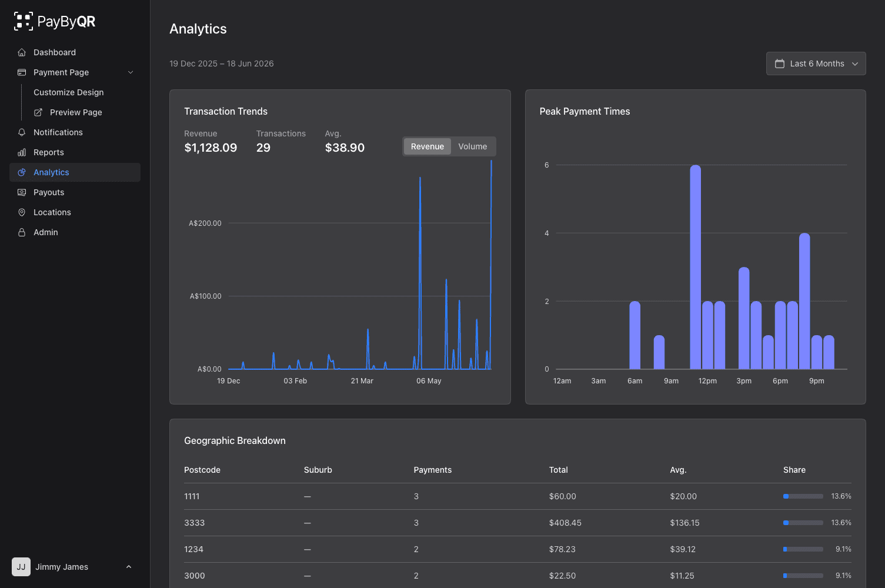
Task: Open the Admin page
Action: [75, 232]
